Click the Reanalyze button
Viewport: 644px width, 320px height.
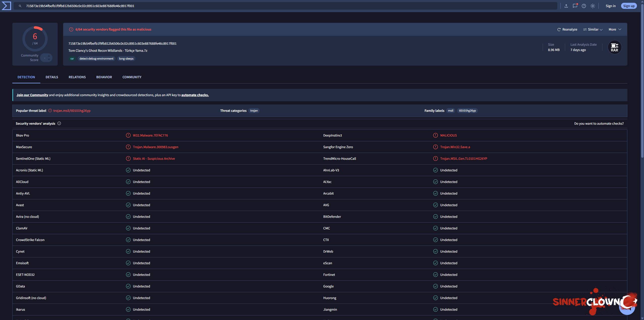click(567, 29)
